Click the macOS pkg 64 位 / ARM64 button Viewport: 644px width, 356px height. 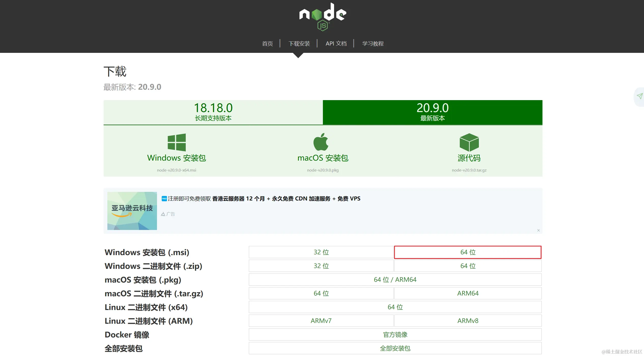coord(395,280)
